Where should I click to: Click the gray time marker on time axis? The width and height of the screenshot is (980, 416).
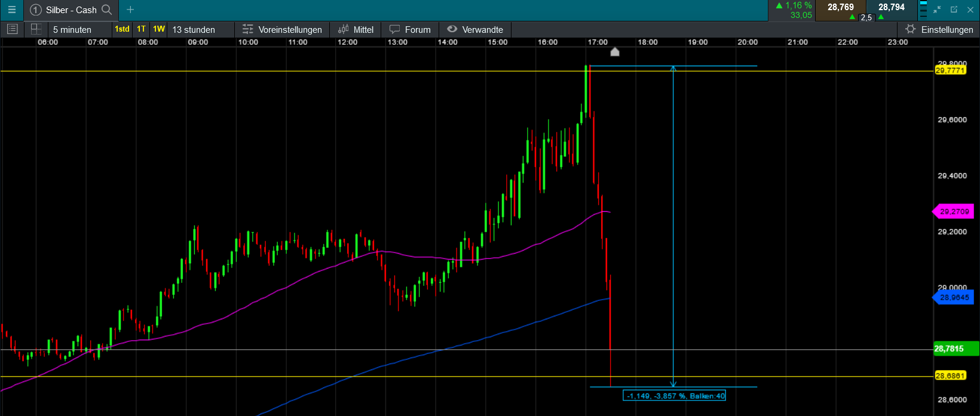615,51
